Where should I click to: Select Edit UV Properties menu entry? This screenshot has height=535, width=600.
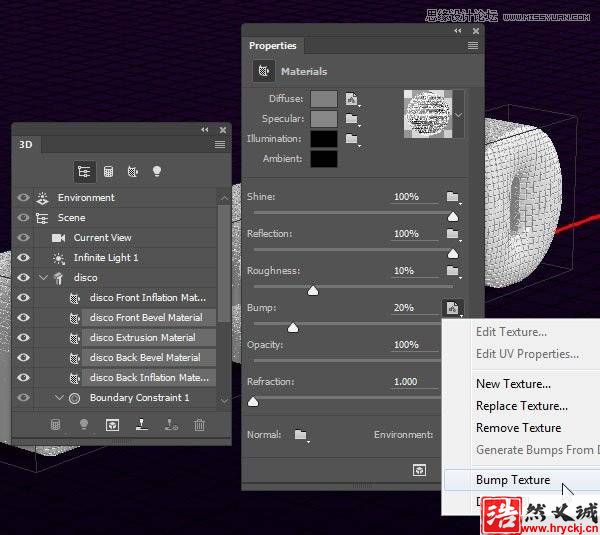pos(527,354)
